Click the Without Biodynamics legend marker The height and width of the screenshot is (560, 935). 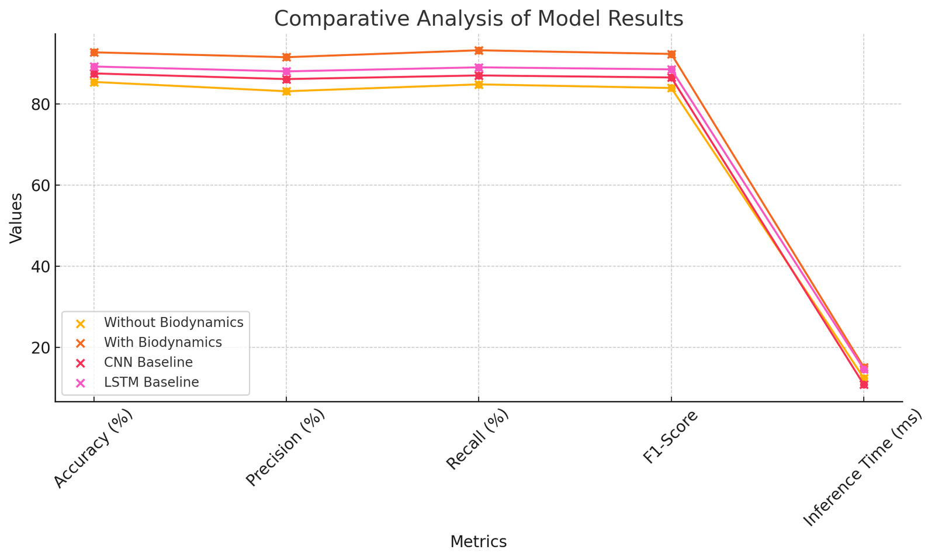click(x=80, y=322)
